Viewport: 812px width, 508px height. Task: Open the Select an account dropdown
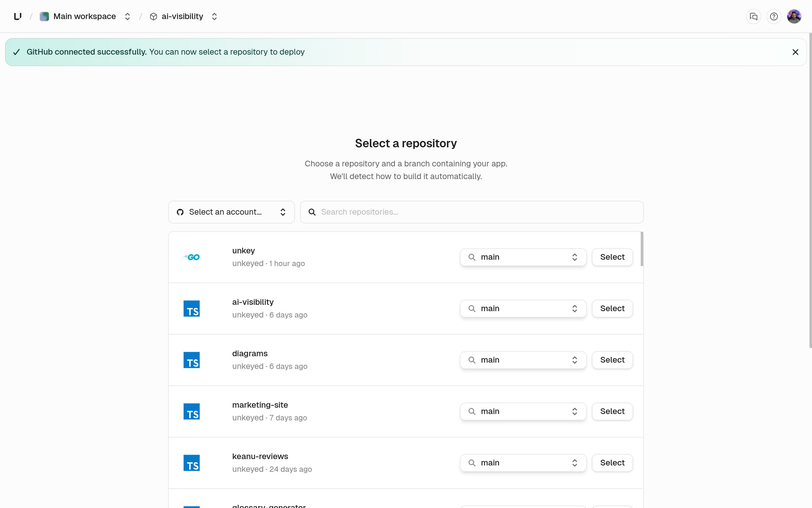pos(232,212)
